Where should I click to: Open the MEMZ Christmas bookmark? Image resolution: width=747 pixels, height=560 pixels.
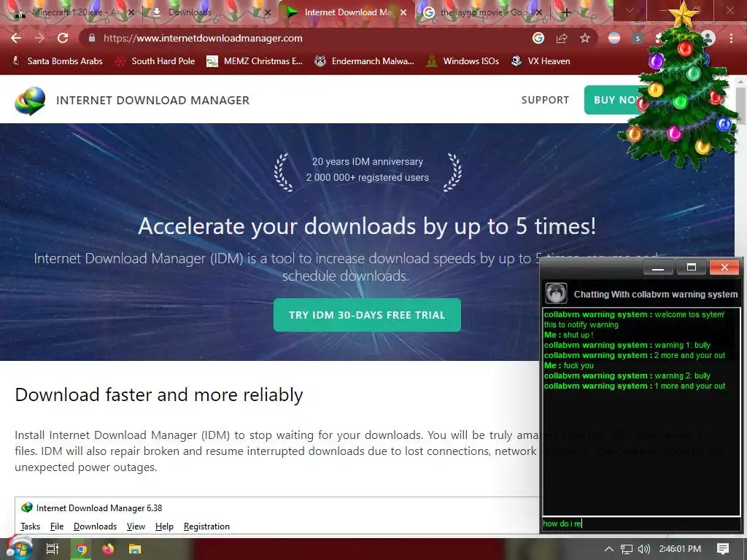(x=255, y=61)
